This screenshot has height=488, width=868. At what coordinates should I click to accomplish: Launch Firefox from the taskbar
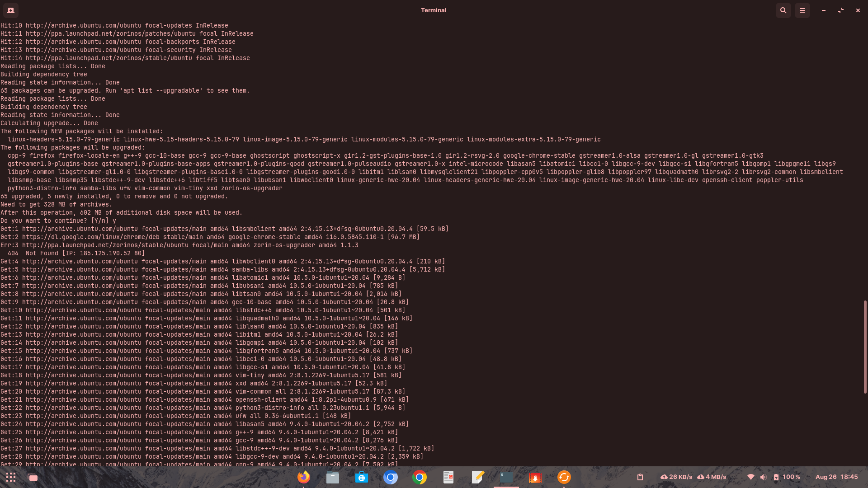click(x=304, y=477)
